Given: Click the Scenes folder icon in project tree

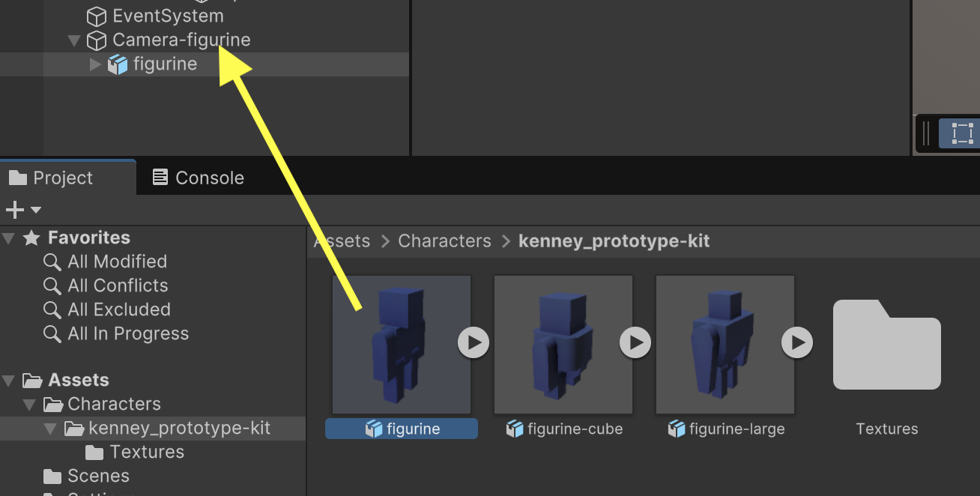Looking at the screenshot, I should [x=52, y=477].
